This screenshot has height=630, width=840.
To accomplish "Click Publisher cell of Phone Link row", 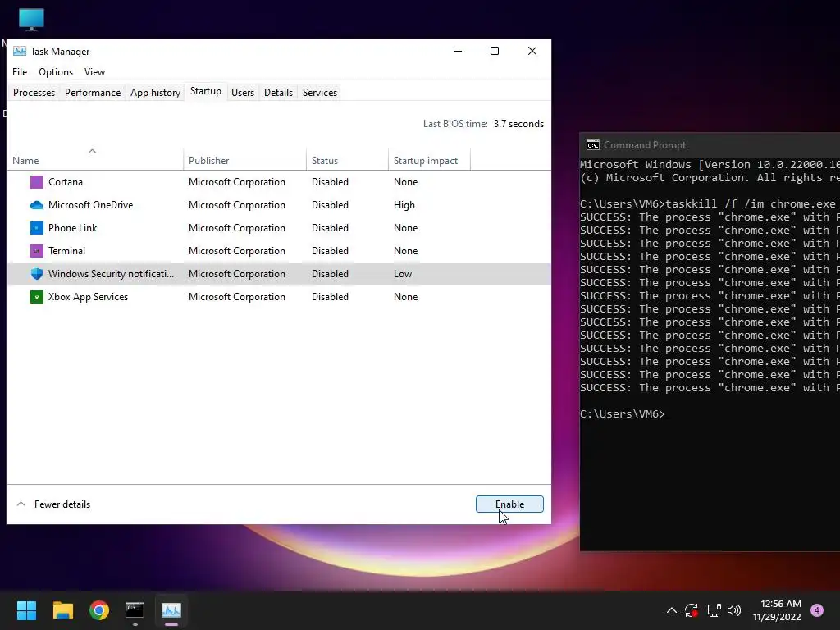I will (x=237, y=228).
